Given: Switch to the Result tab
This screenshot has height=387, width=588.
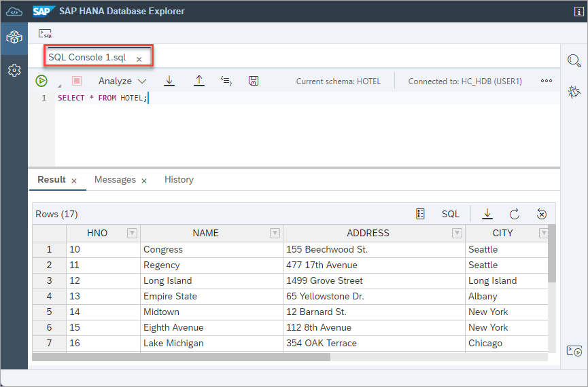Looking at the screenshot, I should [x=52, y=179].
